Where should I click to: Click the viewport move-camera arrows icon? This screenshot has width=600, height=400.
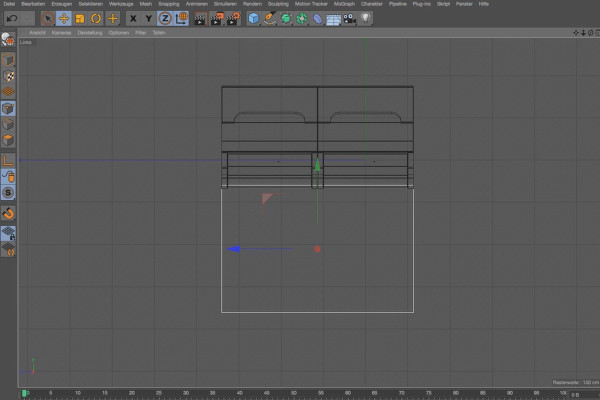[x=576, y=33]
